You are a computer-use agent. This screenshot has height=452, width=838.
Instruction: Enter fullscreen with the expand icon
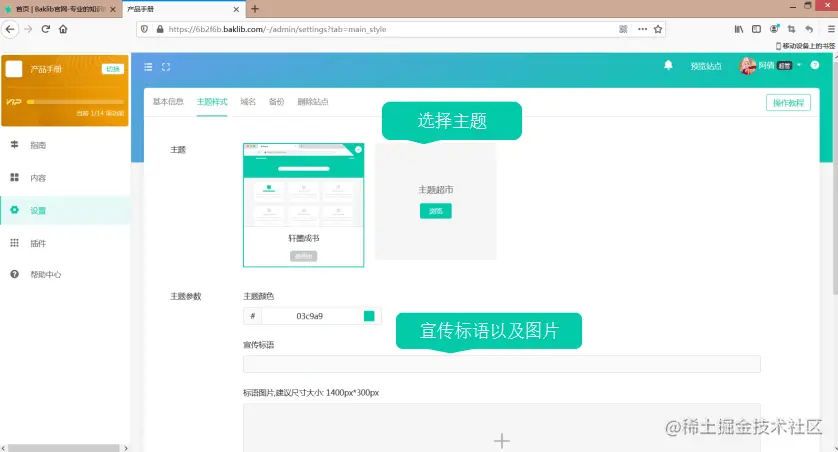coord(166,67)
